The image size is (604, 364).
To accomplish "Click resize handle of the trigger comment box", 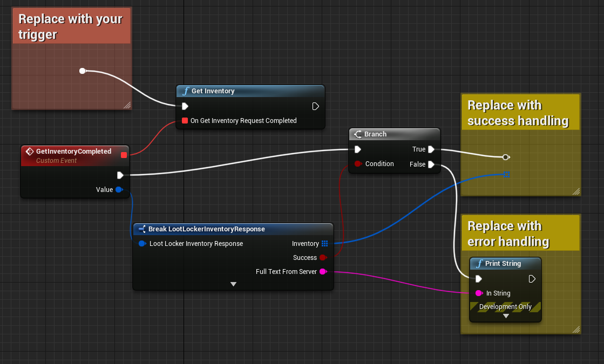I will click(x=127, y=106).
